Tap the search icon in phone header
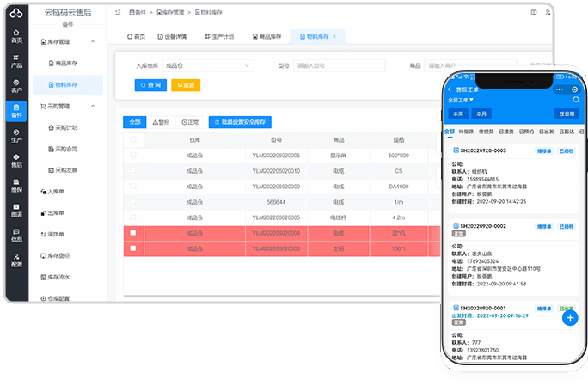This screenshot has width=588, height=392. pos(557,89)
